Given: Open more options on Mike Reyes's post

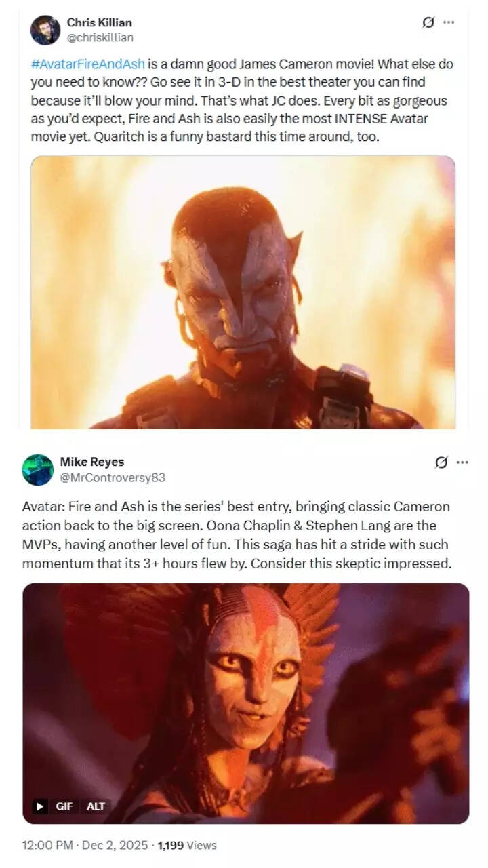Looking at the screenshot, I should pyautogui.click(x=462, y=462).
